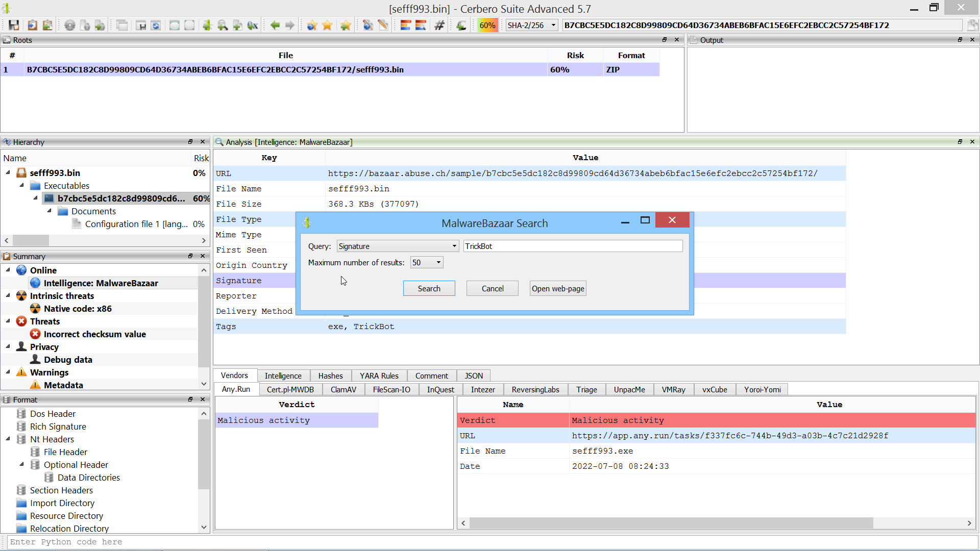Screen dimensions: 980x551
Task: Click the star with green plus icon
Action: click(346, 25)
